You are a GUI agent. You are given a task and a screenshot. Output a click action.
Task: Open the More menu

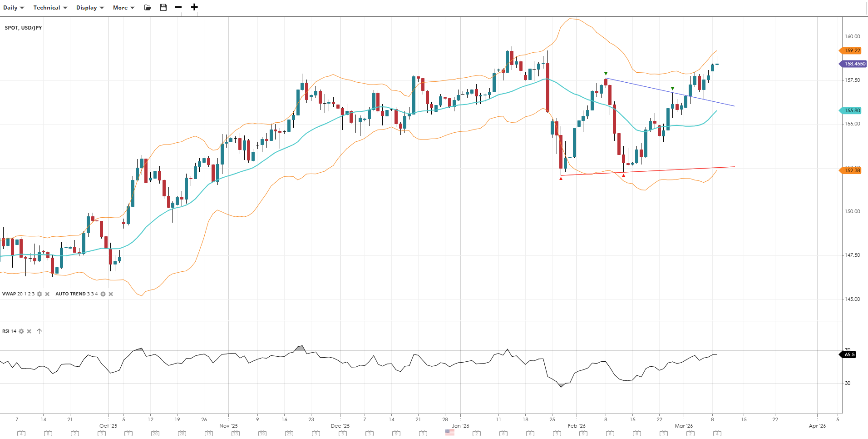(123, 8)
